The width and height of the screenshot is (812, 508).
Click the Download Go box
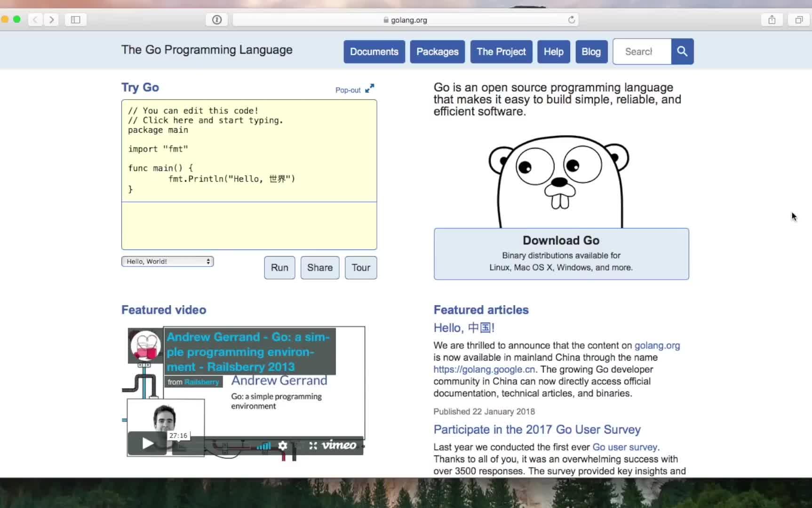[x=561, y=254]
